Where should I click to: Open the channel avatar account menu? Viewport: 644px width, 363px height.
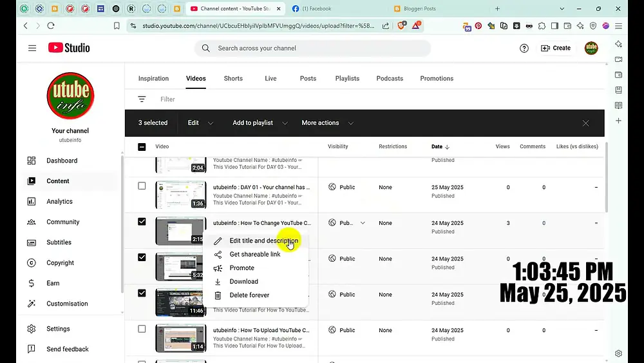pos(591,48)
